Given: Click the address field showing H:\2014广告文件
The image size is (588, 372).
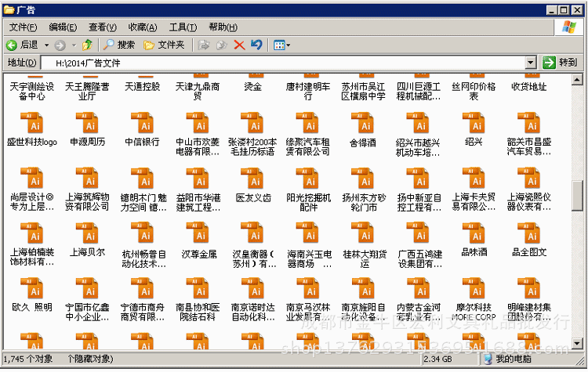Looking at the screenshot, I should click(x=283, y=63).
